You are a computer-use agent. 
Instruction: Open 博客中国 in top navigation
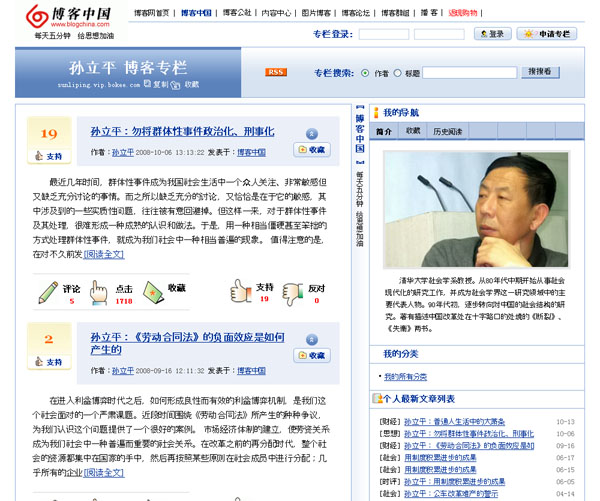(196, 13)
